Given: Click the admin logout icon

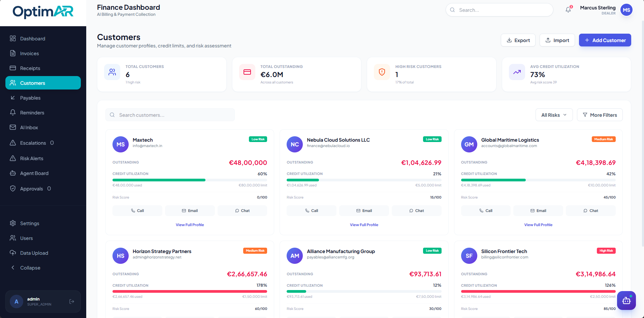Looking at the screenshot, I should (x=71, y=302).
